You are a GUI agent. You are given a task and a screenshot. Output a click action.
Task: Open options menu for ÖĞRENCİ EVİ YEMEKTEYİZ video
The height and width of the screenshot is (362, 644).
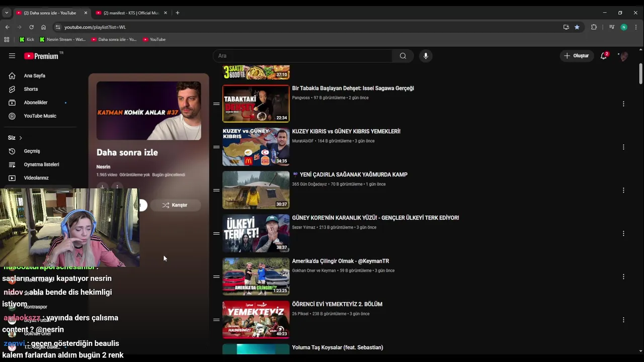coord(623,320)
